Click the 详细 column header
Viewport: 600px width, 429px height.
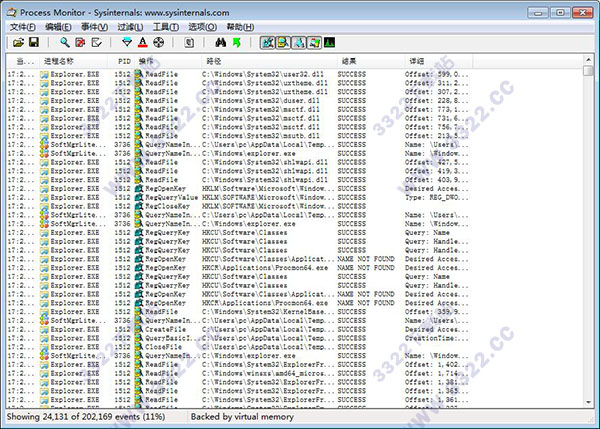tap(438, 61)
